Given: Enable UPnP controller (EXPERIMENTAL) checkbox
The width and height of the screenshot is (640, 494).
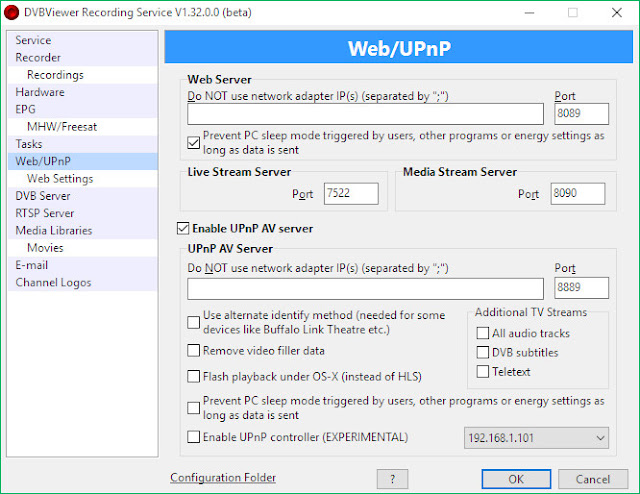Looking at the screenshot, I should (x=193, y=437).
